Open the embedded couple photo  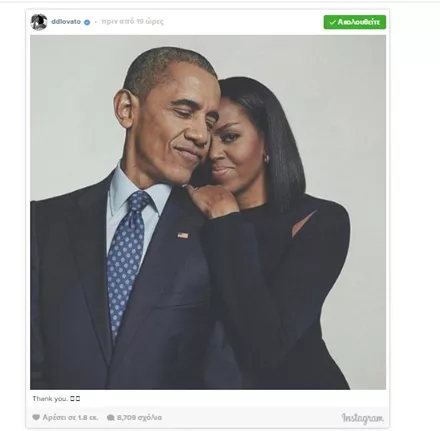208,212
